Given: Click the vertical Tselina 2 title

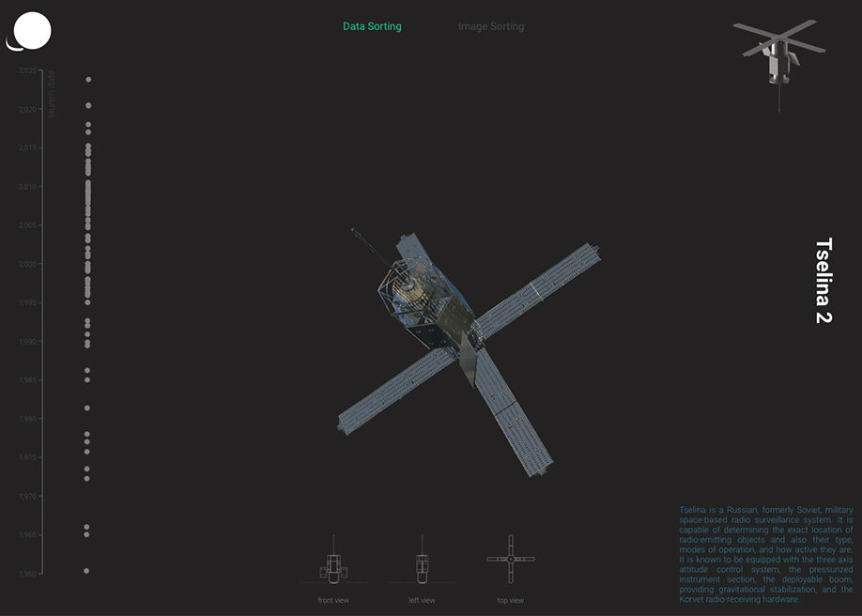Looking at the screenshot, I should click(x=824, y=280).
